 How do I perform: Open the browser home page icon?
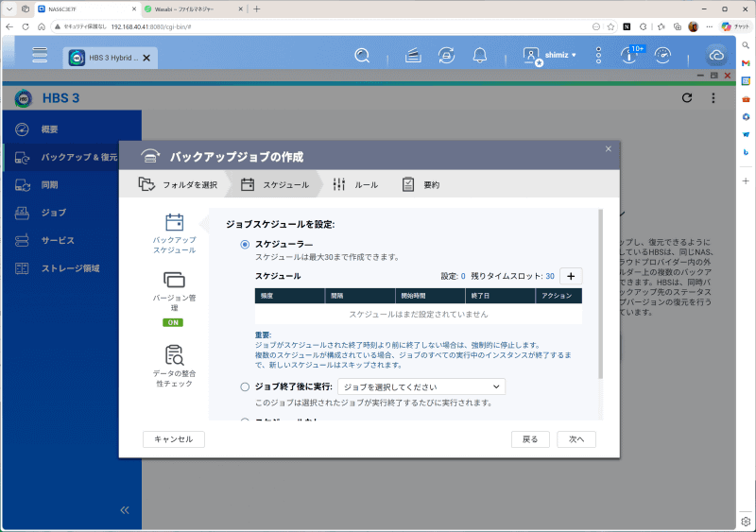click(42, 27)
